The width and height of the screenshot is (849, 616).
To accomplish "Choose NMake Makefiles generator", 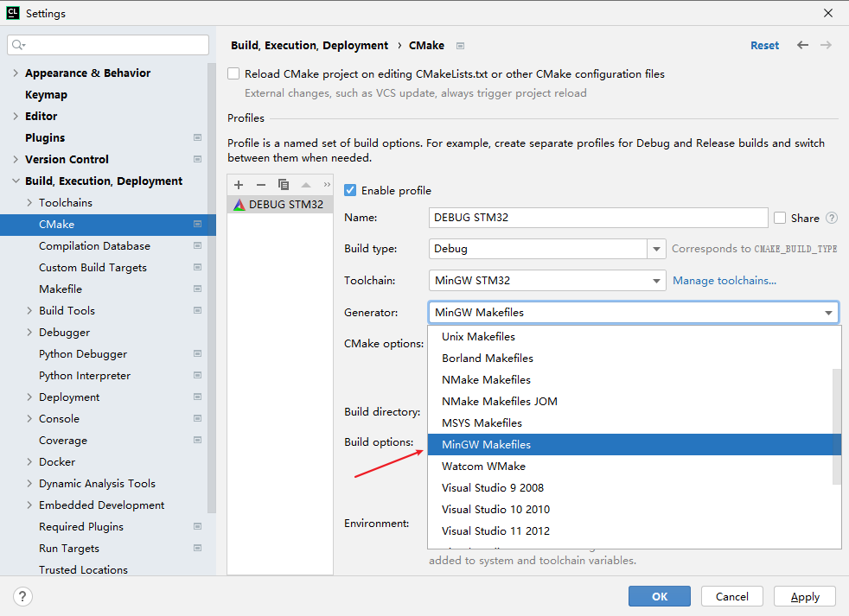I will (x=630, y=380).
